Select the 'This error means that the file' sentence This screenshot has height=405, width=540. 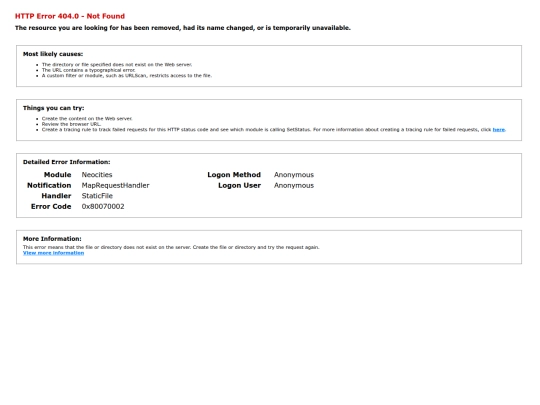click(x=171, y=247)
